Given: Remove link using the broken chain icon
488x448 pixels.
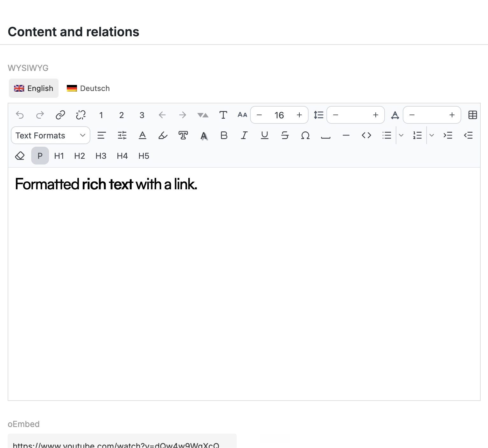Looking at the screenshot, I should 81,115.
